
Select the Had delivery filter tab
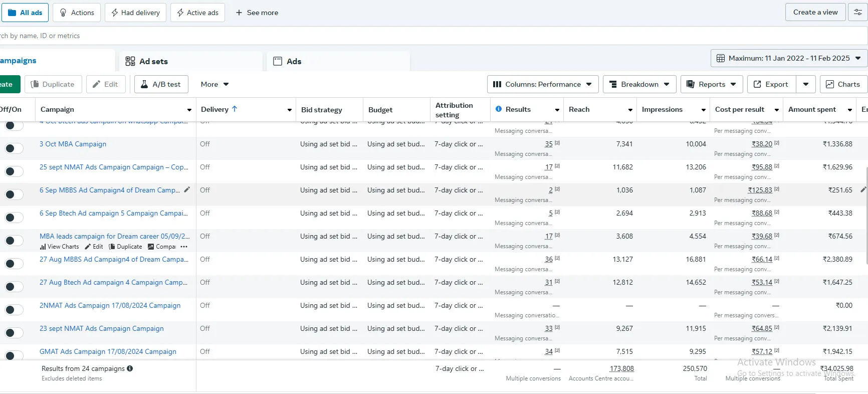(x=135, y=13)
